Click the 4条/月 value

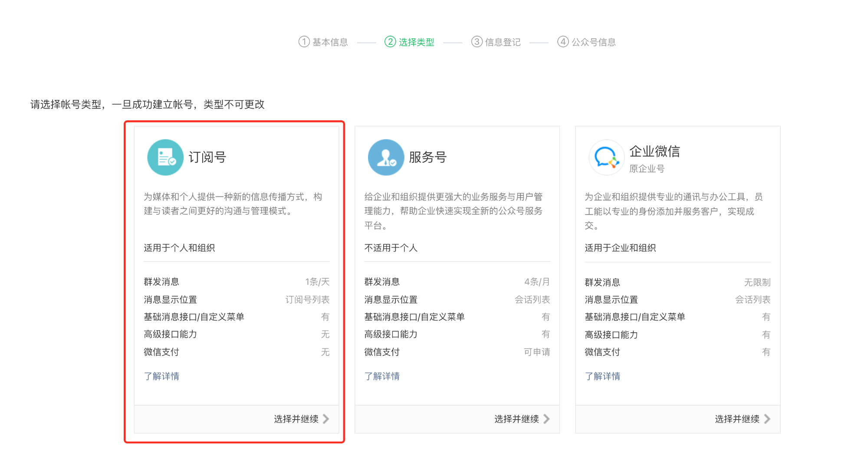point(537,282)
